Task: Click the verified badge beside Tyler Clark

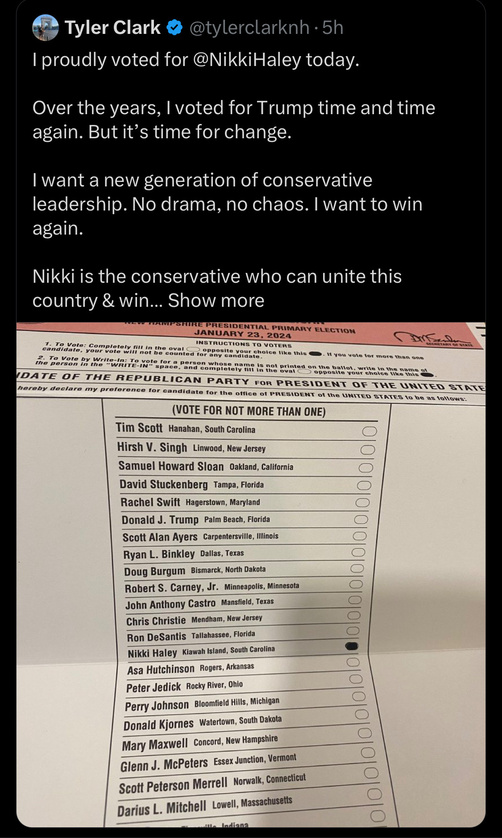Action: [174, 28]
